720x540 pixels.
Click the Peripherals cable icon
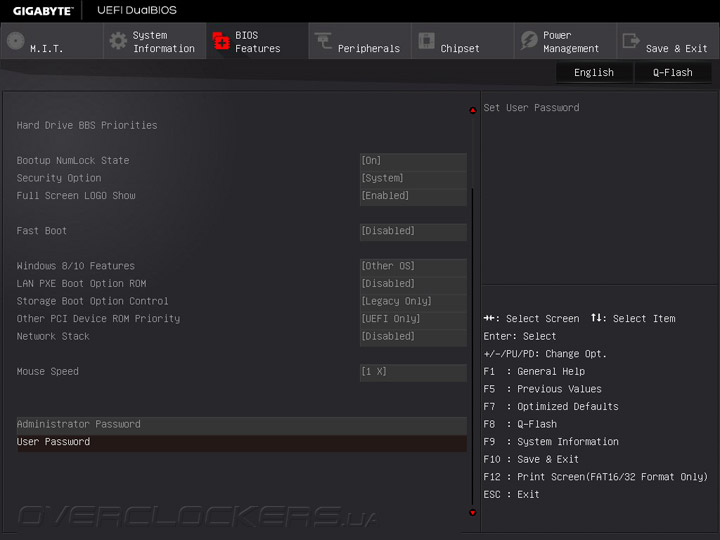point(323,41)
